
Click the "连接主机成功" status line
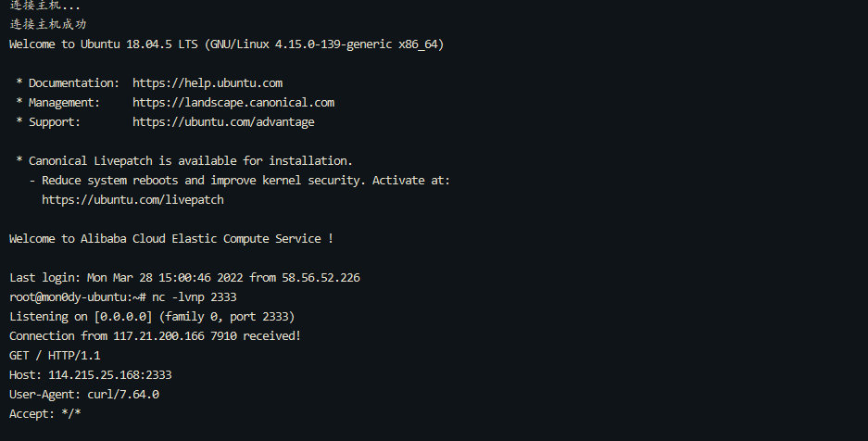coord(48,25)
